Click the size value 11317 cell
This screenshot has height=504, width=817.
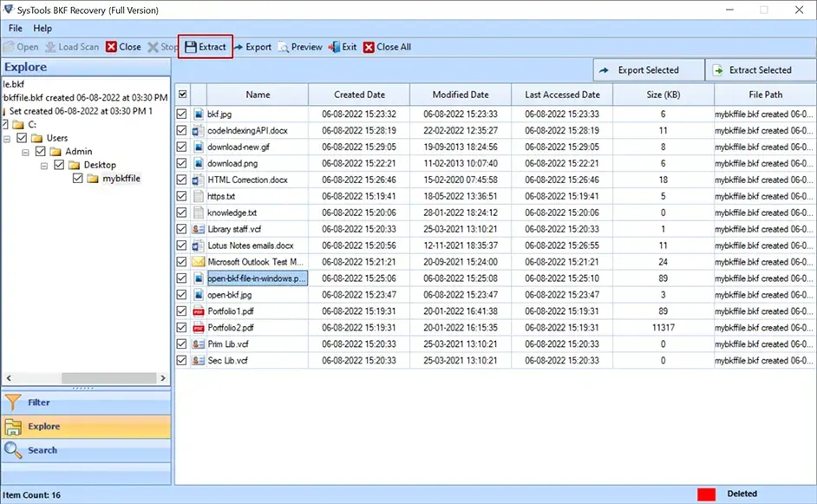click(663, 327)
